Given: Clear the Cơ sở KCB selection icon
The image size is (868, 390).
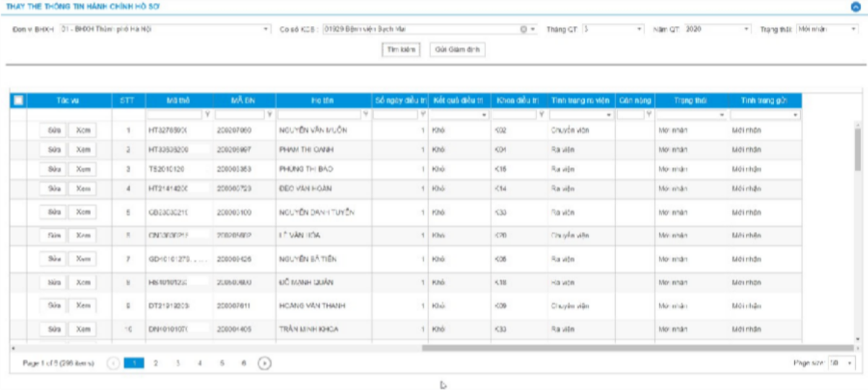Looking at the screenshot, I should point(524,30).
